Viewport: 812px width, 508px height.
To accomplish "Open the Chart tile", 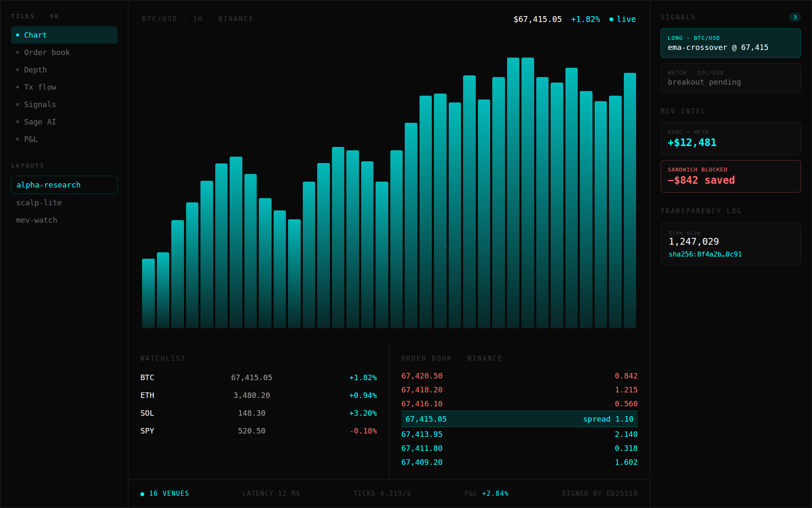I will [64, 35].
